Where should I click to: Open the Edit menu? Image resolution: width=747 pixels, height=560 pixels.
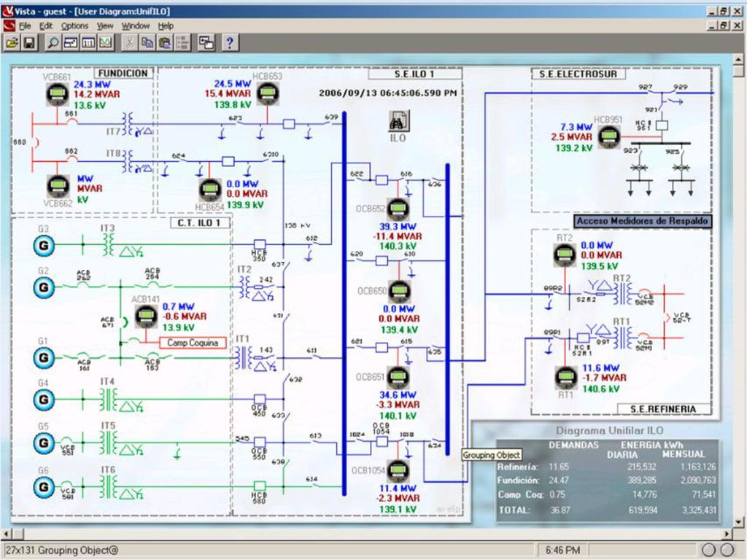[46, 26]
